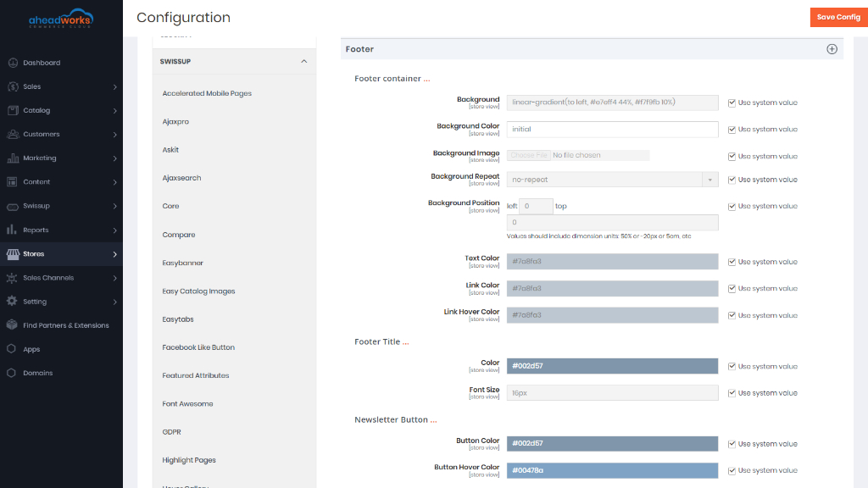The width and height of the screenshot is (868, 488).
Task: Click the Stores storefront icon
Action: (13, 254)
